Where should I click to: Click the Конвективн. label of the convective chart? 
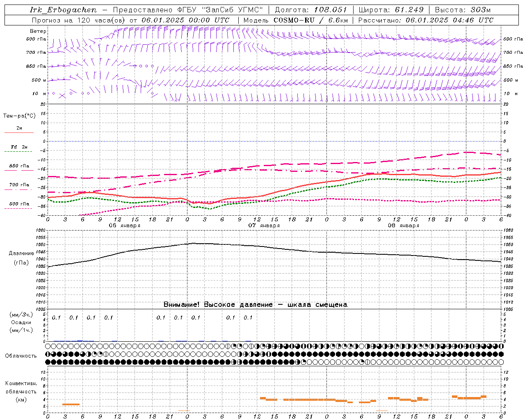(21, 383)
